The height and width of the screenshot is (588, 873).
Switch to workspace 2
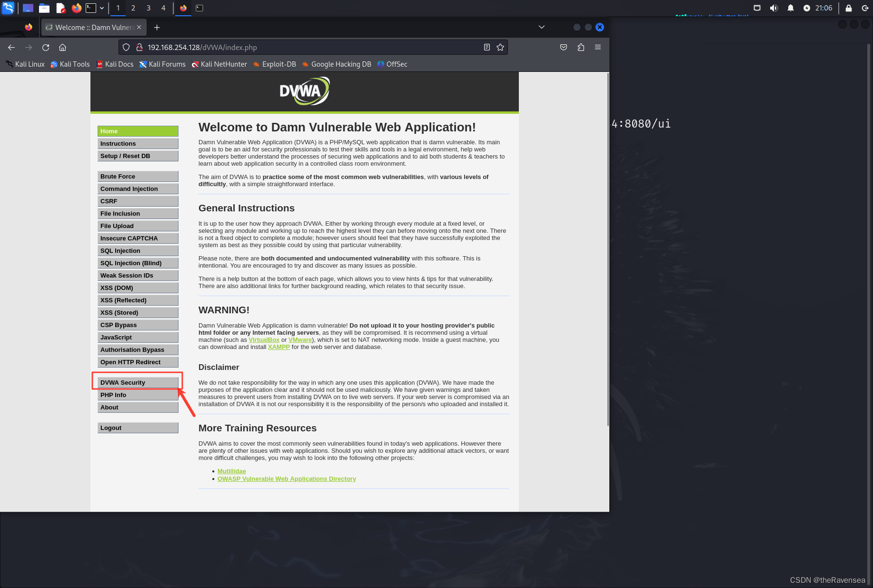pos(133,8)
